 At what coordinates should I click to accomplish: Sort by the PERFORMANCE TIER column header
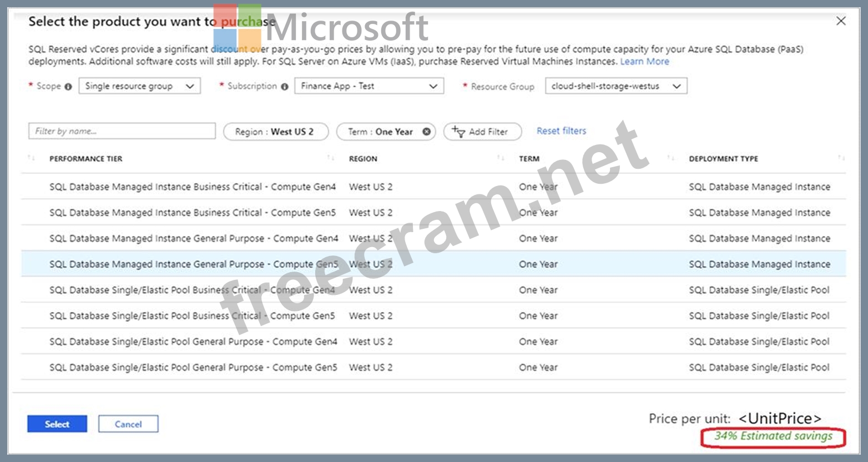[x=86, y=159]
